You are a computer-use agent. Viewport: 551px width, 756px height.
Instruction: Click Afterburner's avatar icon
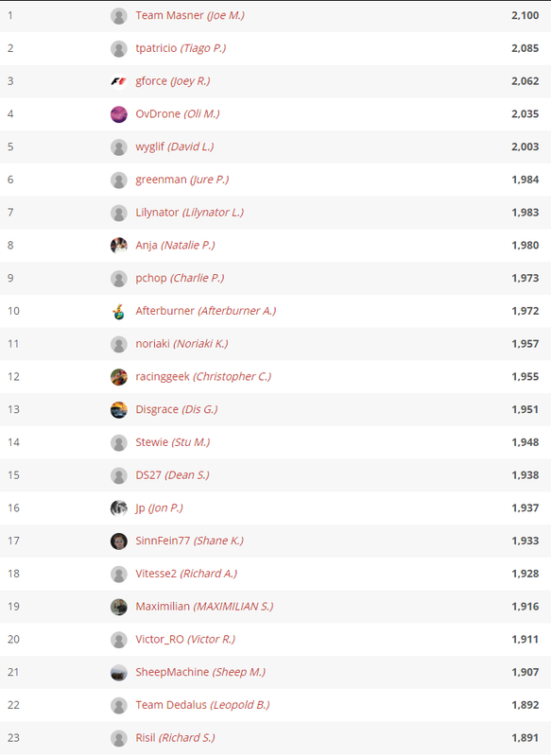click(118, 311)
